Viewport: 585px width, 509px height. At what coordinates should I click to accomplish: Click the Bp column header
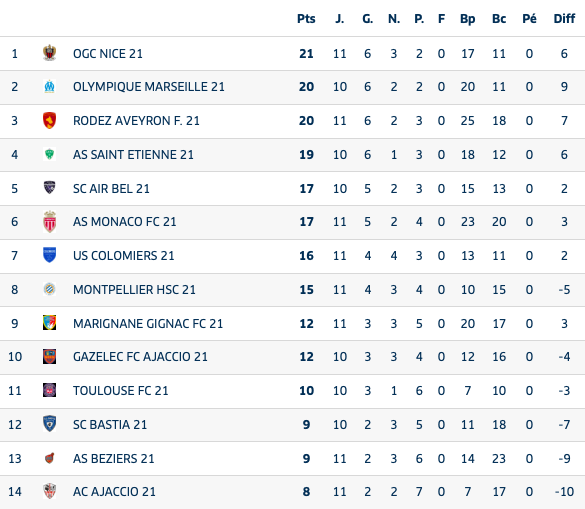(x=467, y=19)
